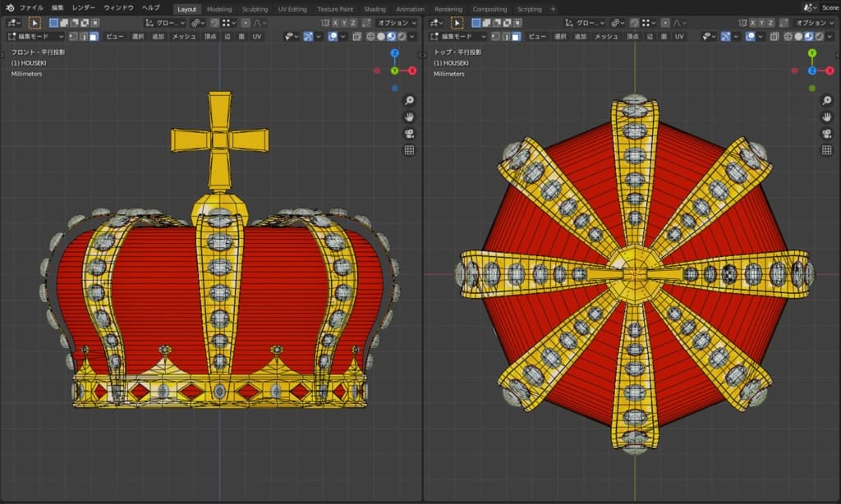The image size is (841, 504).
Task: Open the メッシュ menu in the right viewport
Action: click(x=605, y=36)
